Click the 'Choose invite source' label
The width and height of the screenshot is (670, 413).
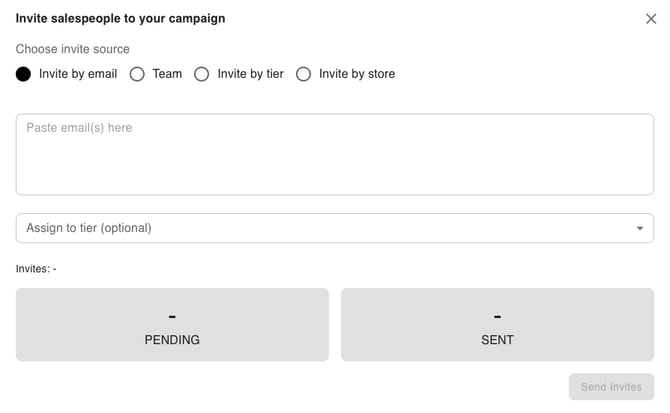73,49
